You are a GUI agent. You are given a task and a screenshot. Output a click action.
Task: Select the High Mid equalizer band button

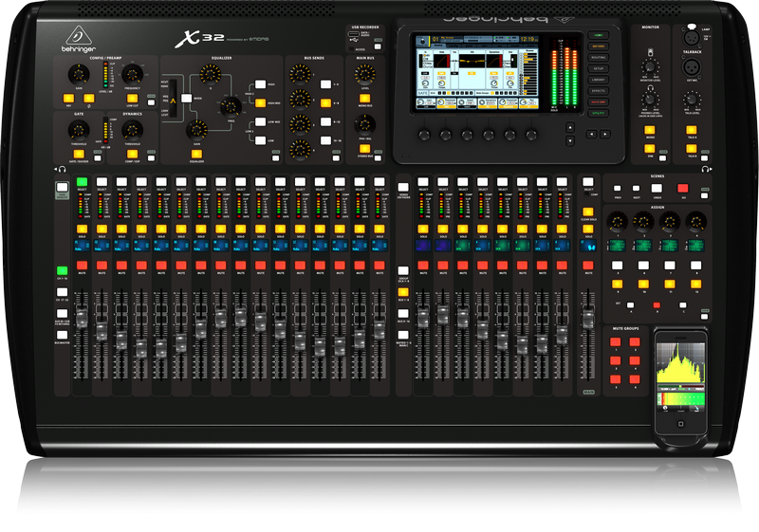[x=260, y=102]
